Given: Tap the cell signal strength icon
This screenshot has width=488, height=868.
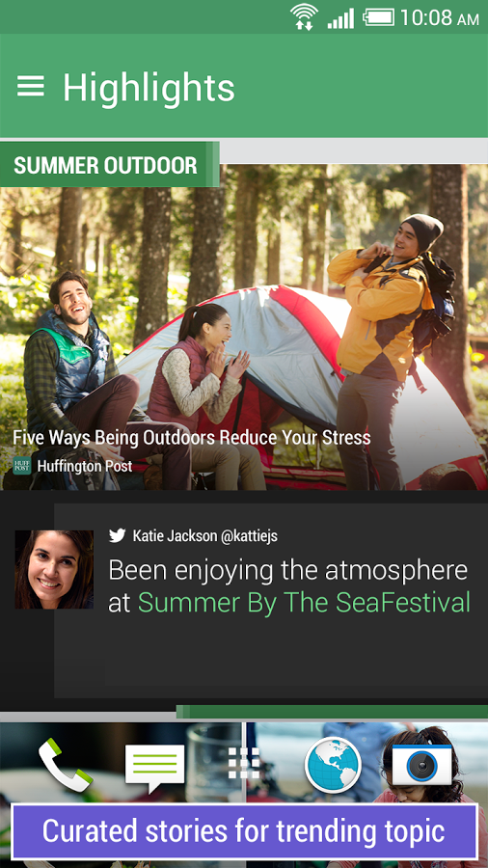Looking at the screenshot, I should click(340, 18).
